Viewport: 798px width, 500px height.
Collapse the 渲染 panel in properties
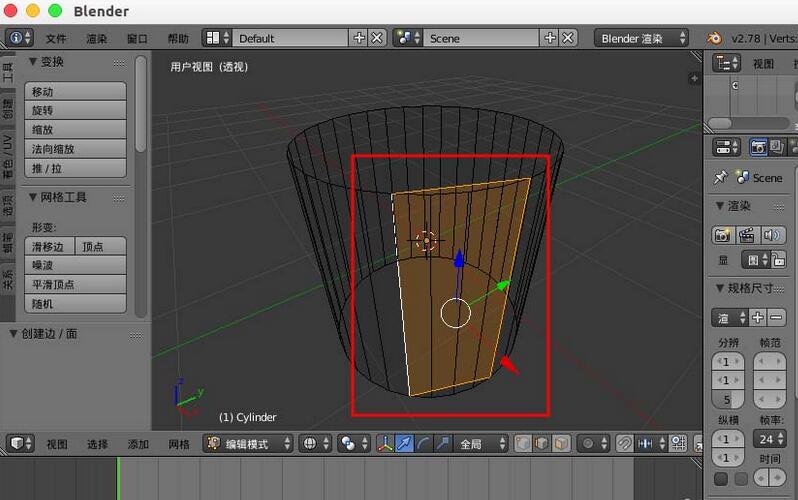pos(720,206)
